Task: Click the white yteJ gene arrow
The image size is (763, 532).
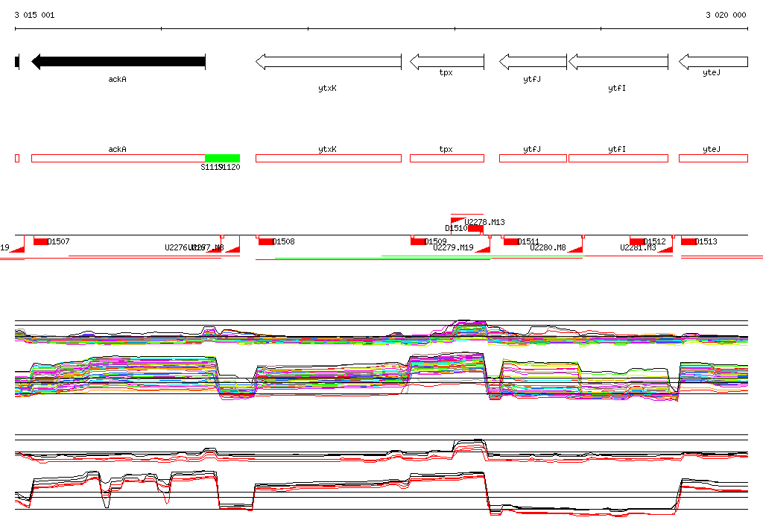Action: [713, 62]
